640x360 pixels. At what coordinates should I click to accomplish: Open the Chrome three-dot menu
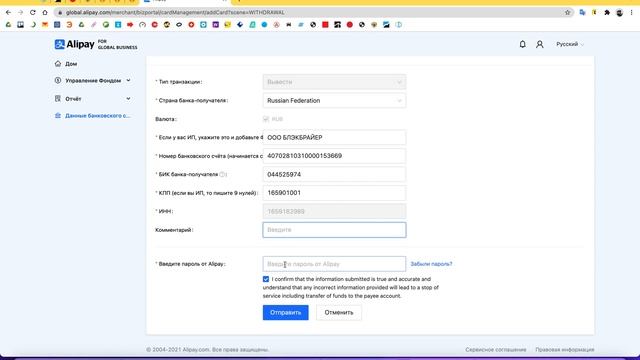point(632,13)
